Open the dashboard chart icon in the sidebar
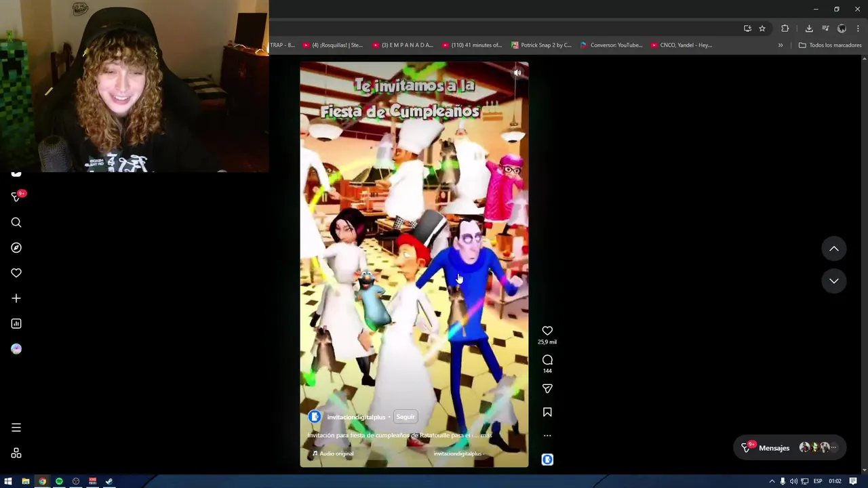Screen dimensions: 868x488 tap(16, 323)
